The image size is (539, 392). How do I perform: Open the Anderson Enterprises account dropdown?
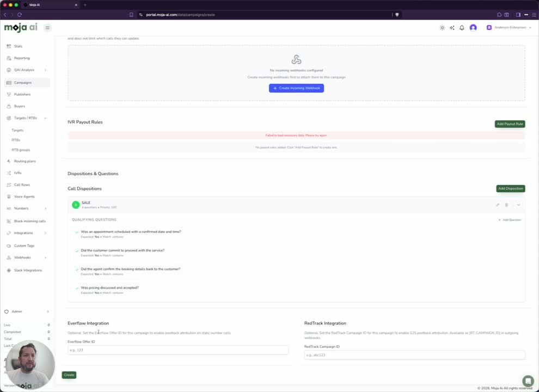coord(509,28)
